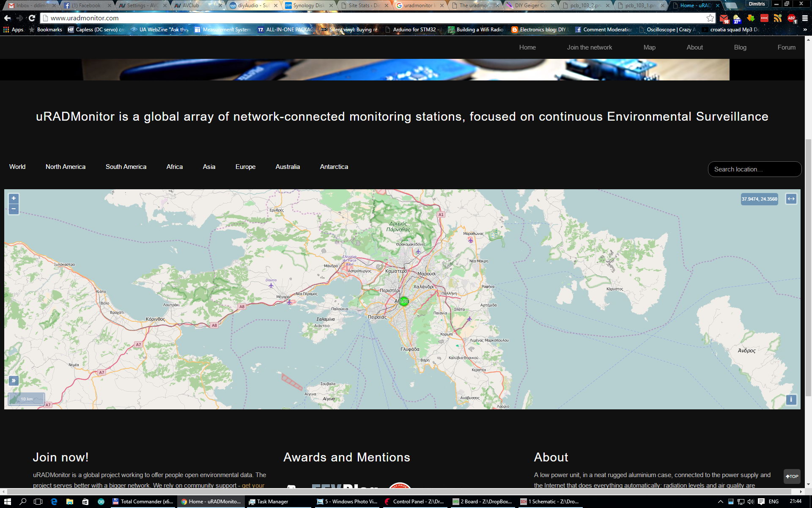Viewport: 812px width, 508px height.
Task: Open File Explorer from taskbar
Action: (x=70, y=501)
